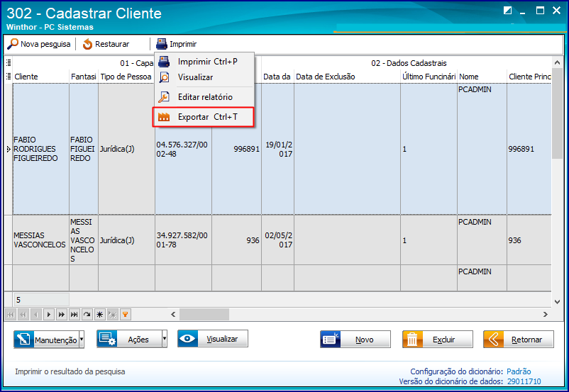The height and width of the screenshot is (392, 569).
Task: Maximize the Cadastrar Cliente window
Action: [540, 11]
